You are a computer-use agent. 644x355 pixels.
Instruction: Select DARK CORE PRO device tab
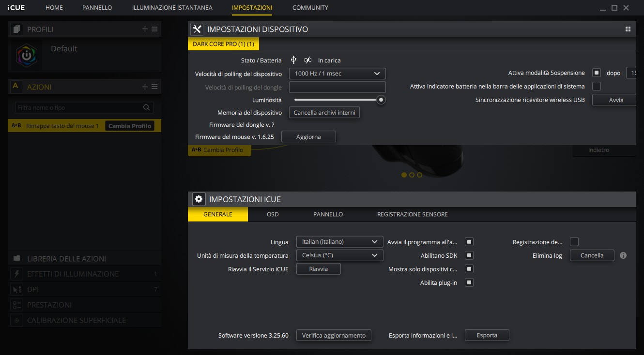pyautogui.click(x=223, y=44)
